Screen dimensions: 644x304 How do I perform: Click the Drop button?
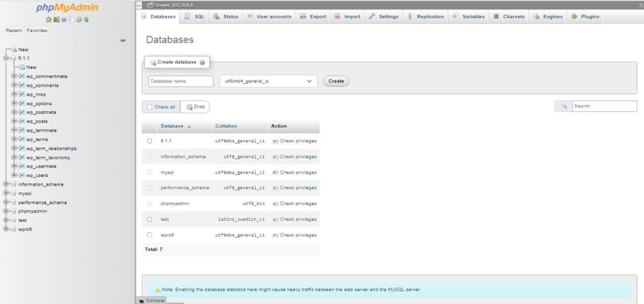click(195, 107)
